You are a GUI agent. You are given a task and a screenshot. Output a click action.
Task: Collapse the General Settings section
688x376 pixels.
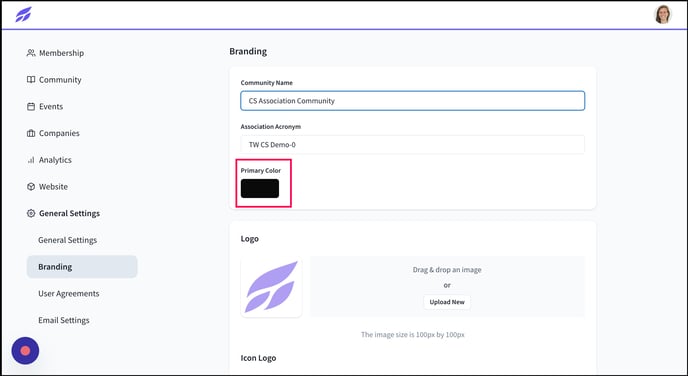(x=69, y=214)
